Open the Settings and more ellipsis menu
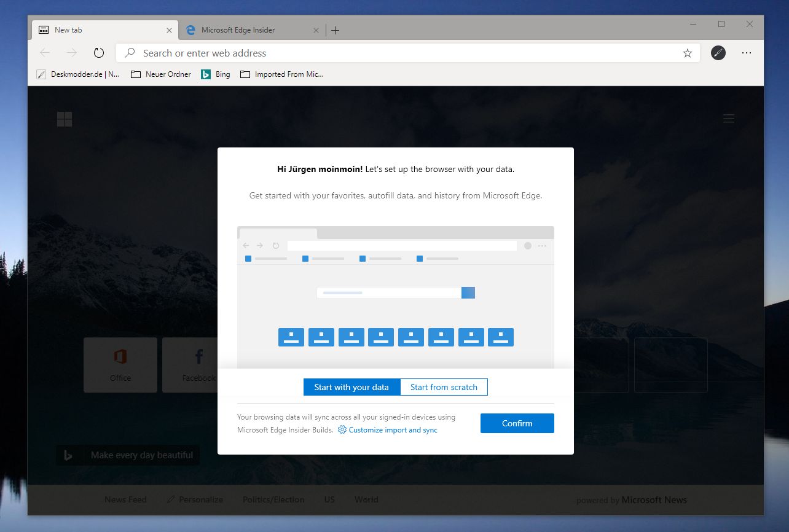The image size is (789, 532). coord(747,53)
